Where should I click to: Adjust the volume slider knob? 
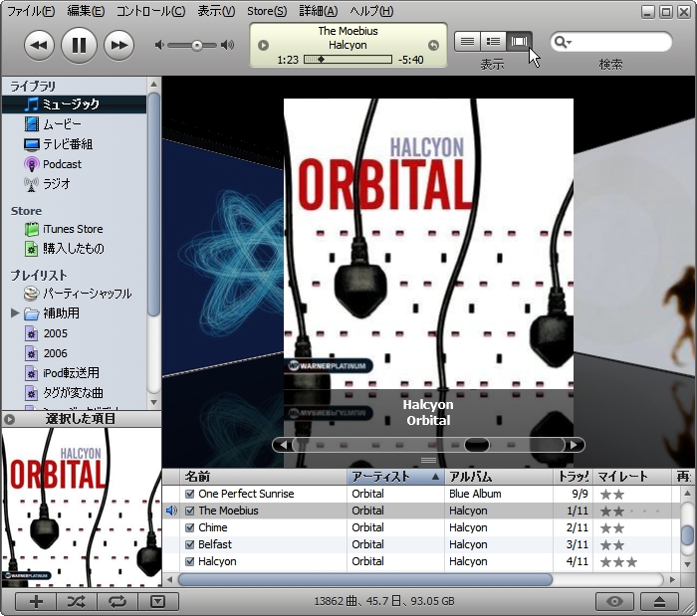(x=197, y=46)
